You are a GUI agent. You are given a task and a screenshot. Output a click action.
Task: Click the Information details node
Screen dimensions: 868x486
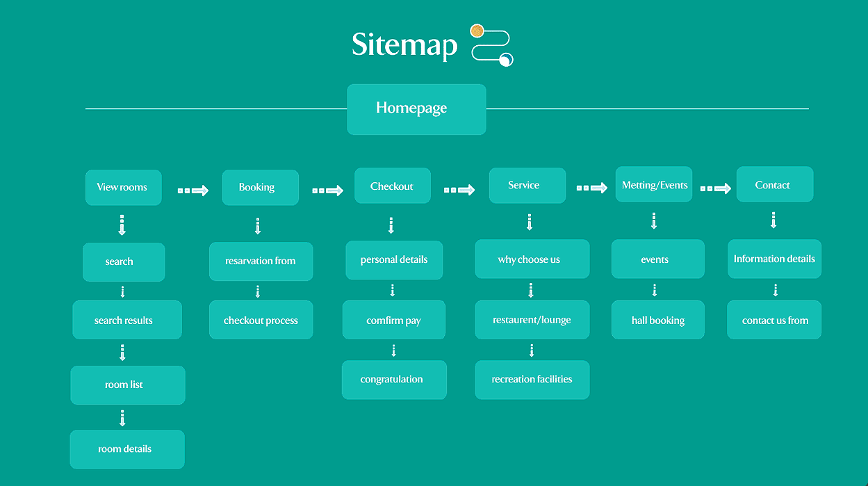[775, 259]
